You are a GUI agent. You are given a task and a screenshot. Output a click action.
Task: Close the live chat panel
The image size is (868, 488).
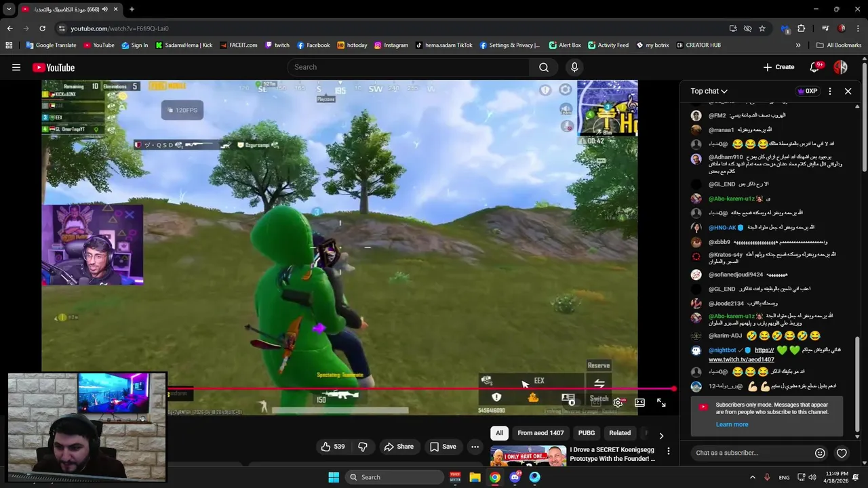pyautogui.click(x=848, y=91)
